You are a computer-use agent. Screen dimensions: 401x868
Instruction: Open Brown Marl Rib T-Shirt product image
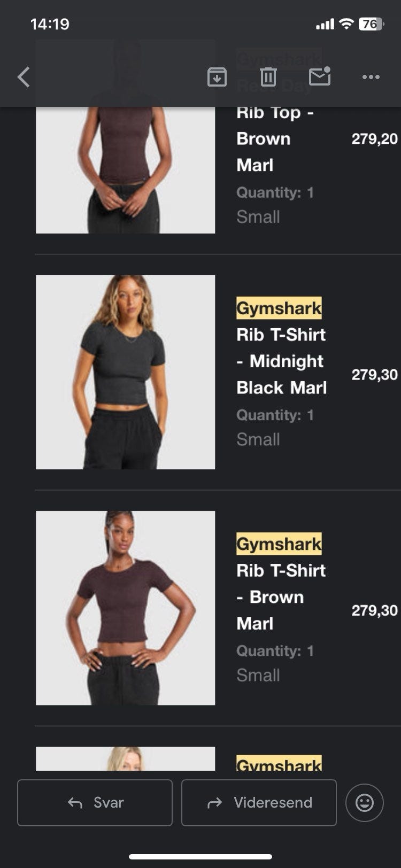[125, 608]
